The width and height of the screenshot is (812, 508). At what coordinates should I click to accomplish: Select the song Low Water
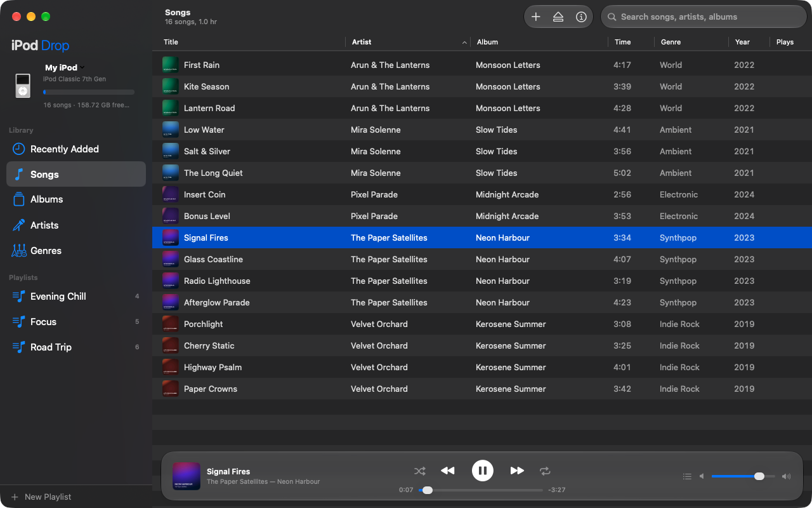[482, 130]
